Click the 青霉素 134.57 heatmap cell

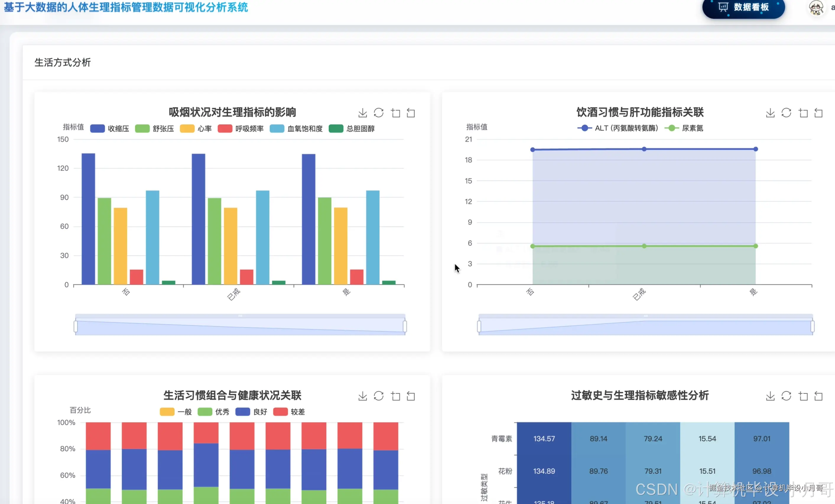point(544,439)
